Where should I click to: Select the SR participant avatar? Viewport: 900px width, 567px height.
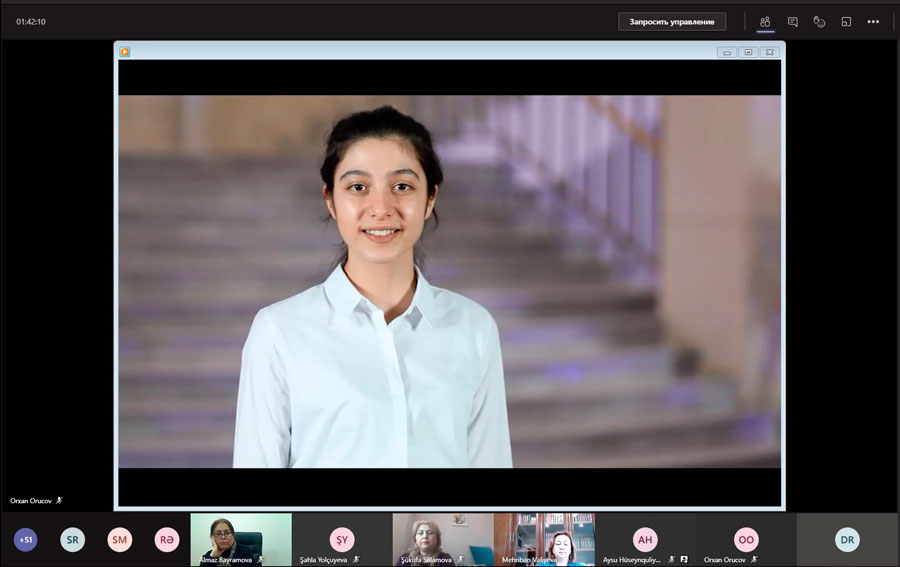tap(72, 540)
